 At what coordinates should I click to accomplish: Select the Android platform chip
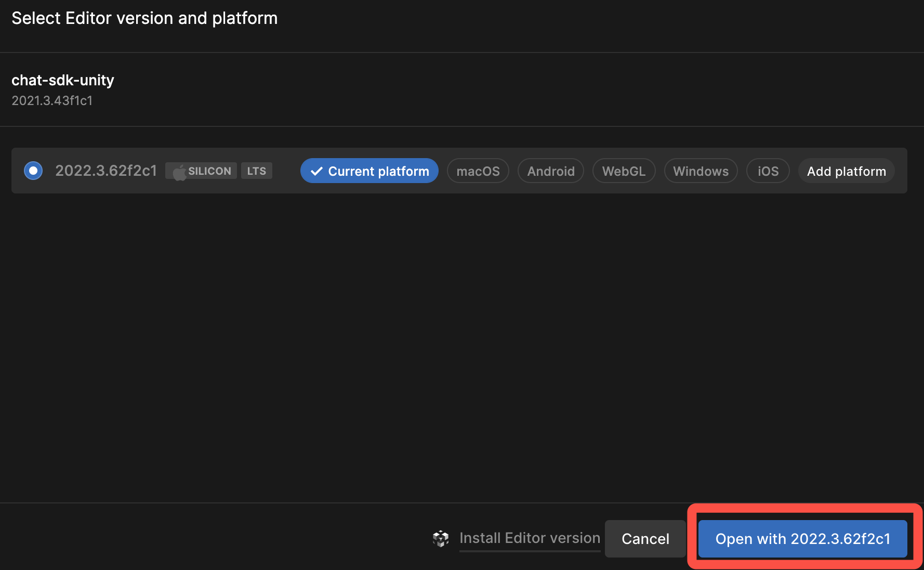click(x=551, y=171)
